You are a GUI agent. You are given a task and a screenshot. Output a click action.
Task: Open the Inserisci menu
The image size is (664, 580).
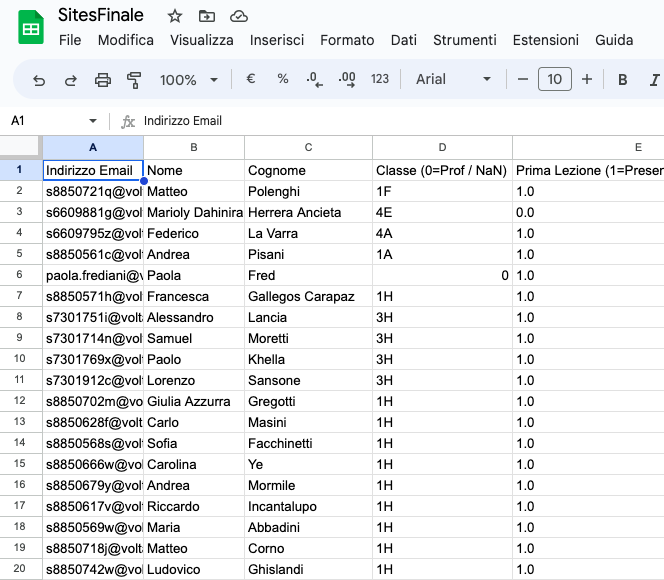pyautogui.click(x=277, y=40)
